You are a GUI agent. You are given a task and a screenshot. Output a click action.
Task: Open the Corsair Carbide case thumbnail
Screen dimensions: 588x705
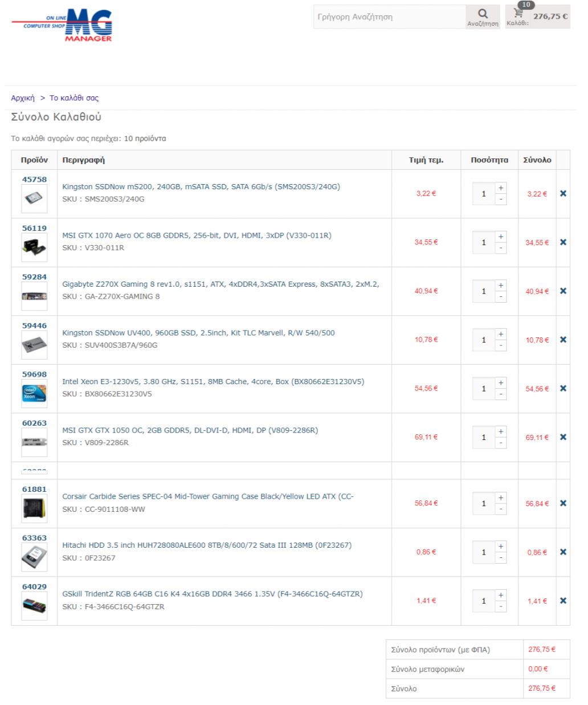[34, 508]
